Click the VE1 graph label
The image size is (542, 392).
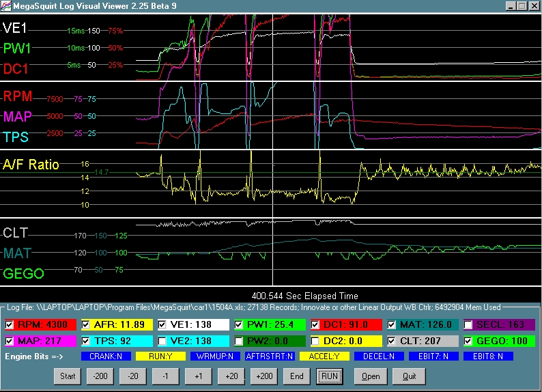tap(14, 28)
